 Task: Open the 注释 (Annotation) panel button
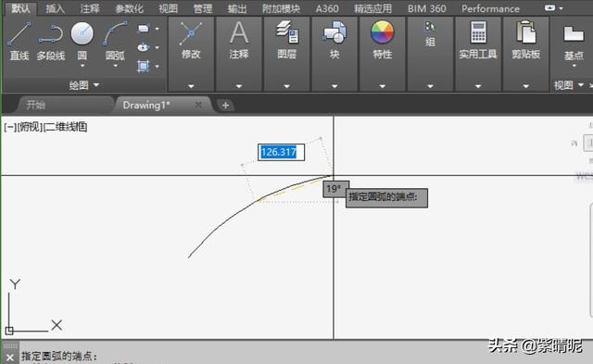239,41
